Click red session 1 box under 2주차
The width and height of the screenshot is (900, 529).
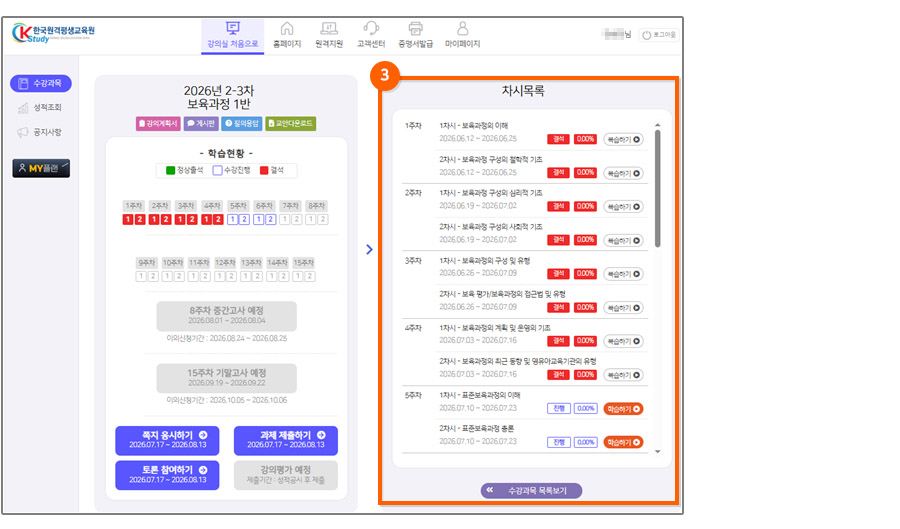[153, 219]
